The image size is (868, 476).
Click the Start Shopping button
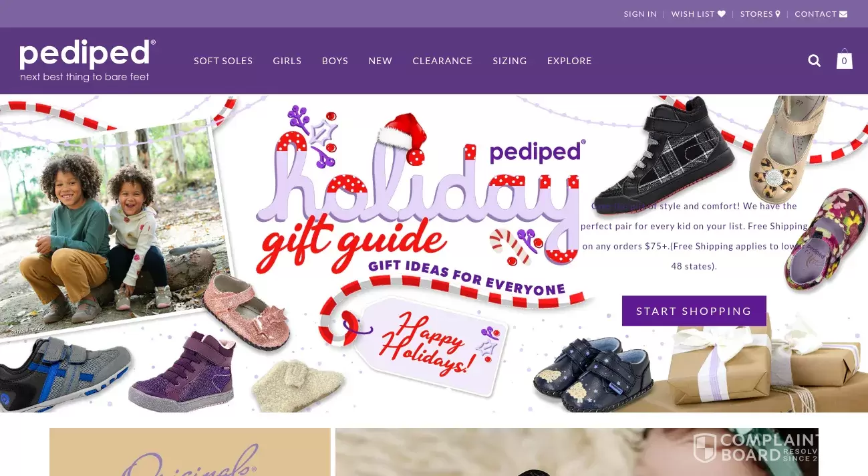(x=694, y=311)
